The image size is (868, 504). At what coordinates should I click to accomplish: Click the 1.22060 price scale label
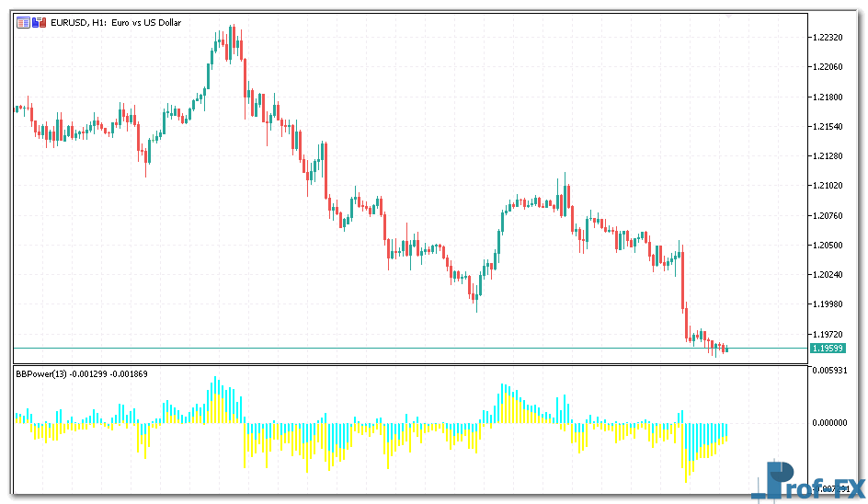pos(828,67)
